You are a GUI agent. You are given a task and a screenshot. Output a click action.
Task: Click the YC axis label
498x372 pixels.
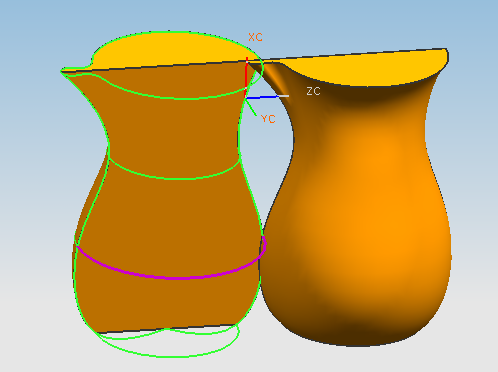[268, 119]
